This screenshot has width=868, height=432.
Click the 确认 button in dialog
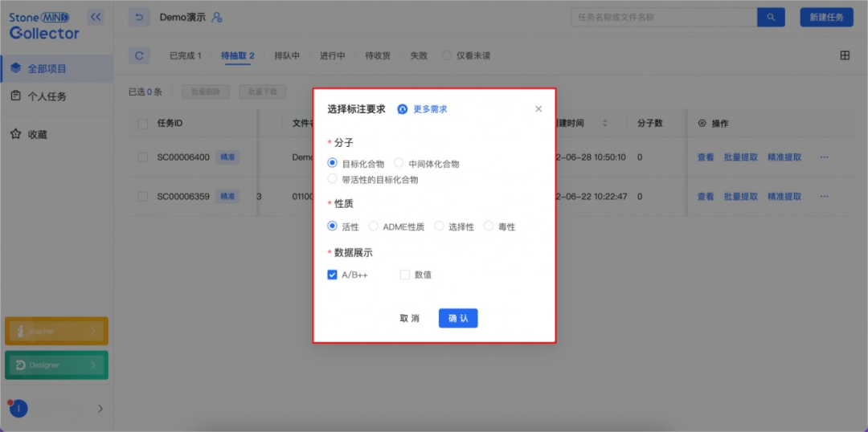458,318
